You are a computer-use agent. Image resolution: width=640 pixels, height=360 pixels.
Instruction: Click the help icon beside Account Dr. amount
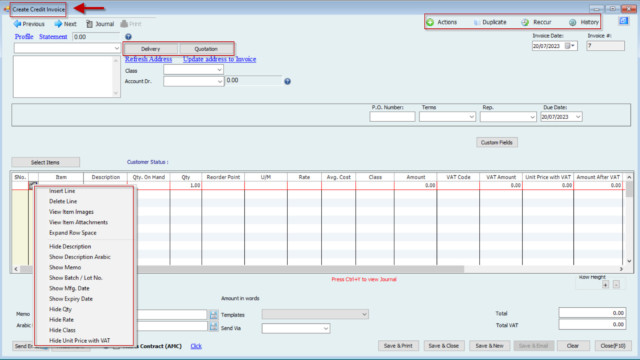(x=287, y=81)
